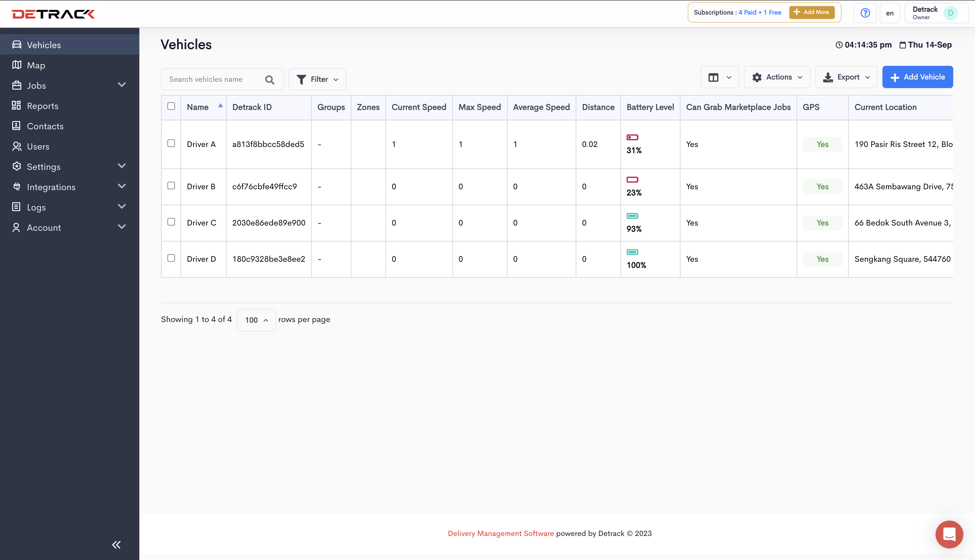Click the Detrack logo

53,14
